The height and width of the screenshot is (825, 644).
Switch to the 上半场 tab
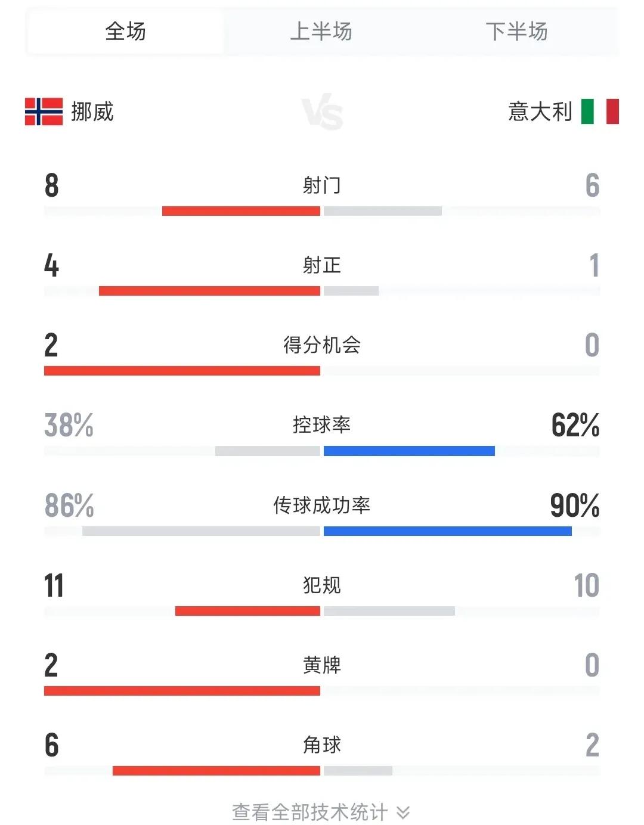click(321, 31)
